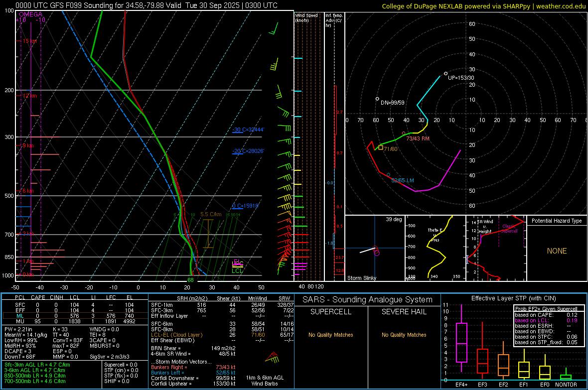Viewport: 588px width, 390px height.
Task: Click the Classic Supercell label
Action: coord(509,229)
